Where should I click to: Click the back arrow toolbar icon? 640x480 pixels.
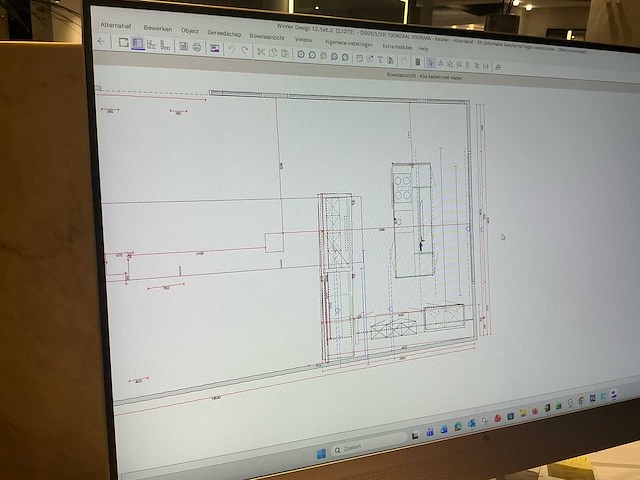tap(100, 42)
